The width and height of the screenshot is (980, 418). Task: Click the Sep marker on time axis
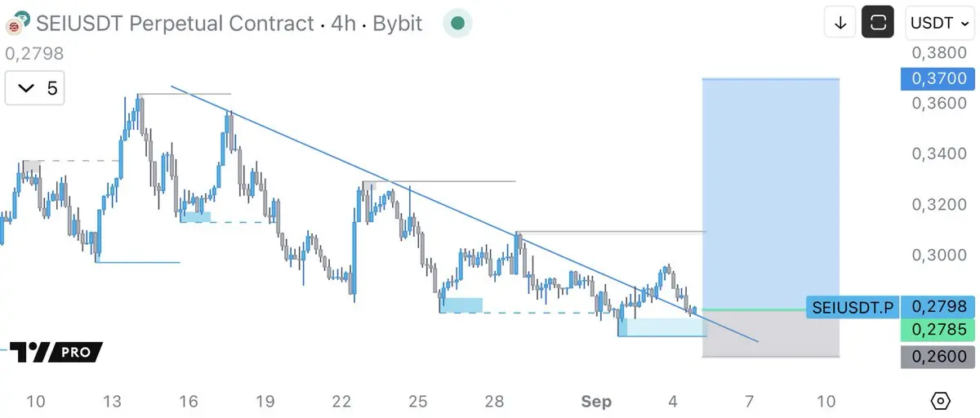pos(595,401)
